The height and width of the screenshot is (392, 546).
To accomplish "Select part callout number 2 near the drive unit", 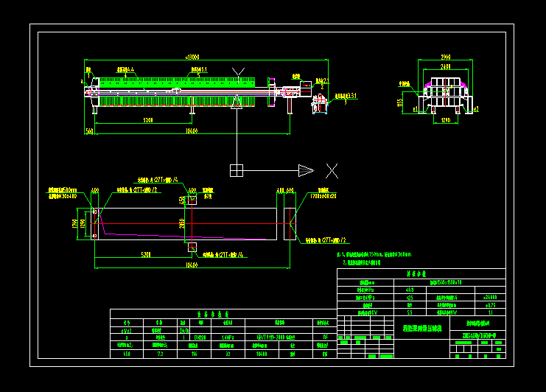I will (322, 87).
